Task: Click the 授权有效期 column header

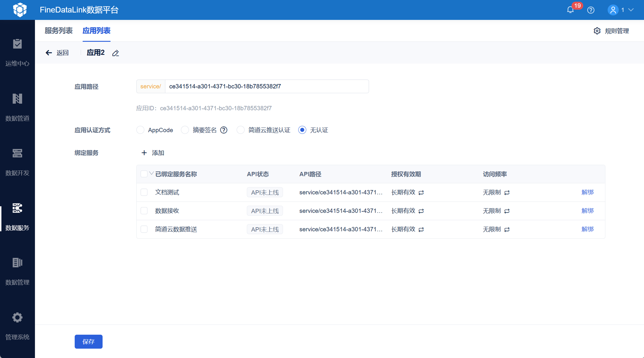Action: point(406,174)
